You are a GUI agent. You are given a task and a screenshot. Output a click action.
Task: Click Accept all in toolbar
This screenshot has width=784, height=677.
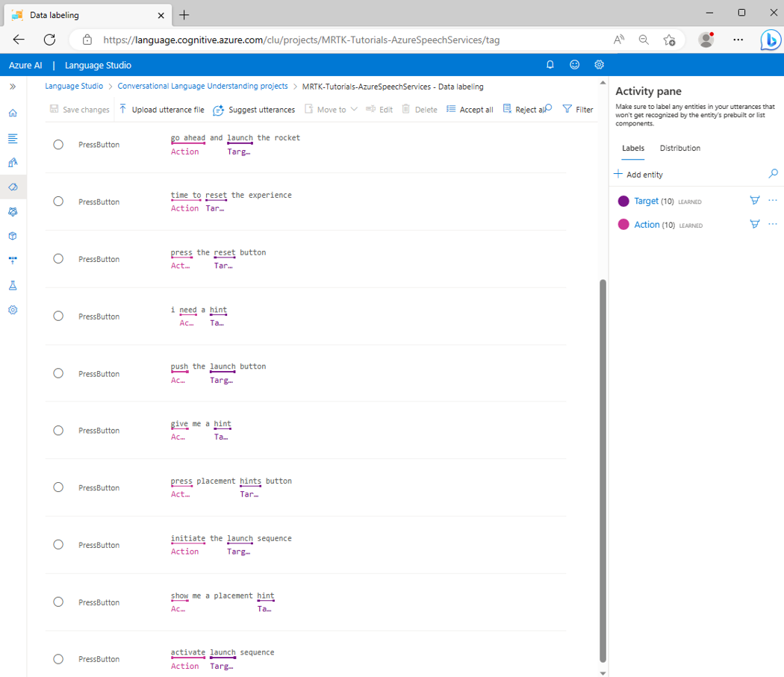point(470,110)
